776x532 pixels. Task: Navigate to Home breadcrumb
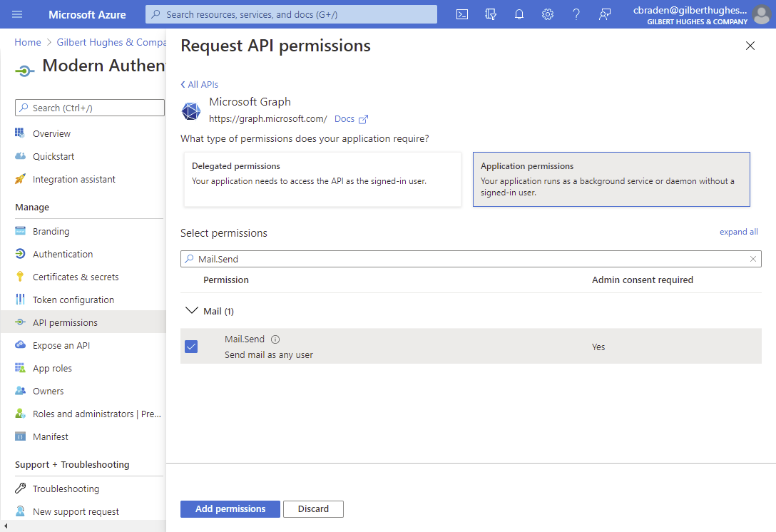28,42
